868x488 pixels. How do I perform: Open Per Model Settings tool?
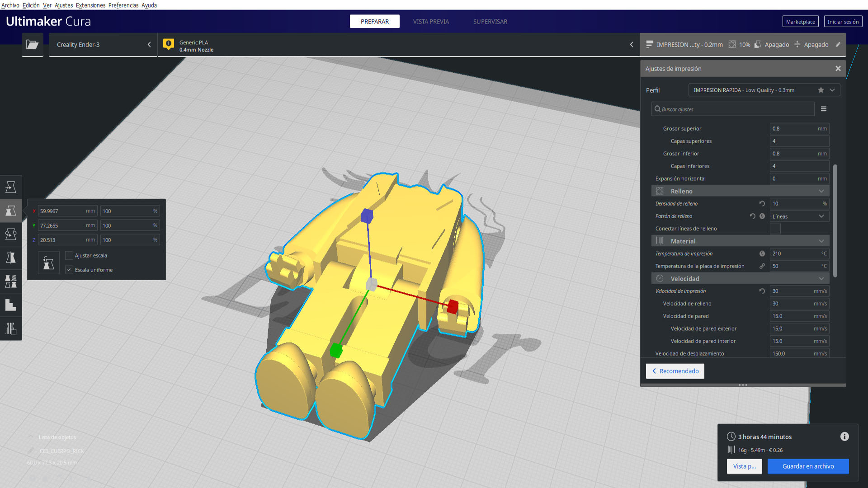(11, 281)
